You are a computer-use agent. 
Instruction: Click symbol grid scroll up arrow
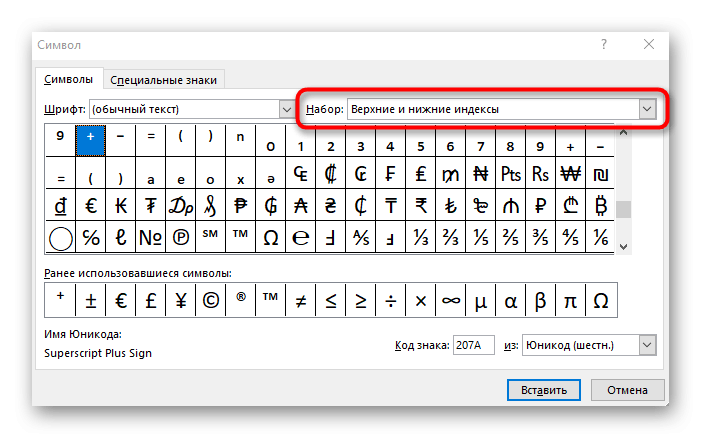coord(623,132)
